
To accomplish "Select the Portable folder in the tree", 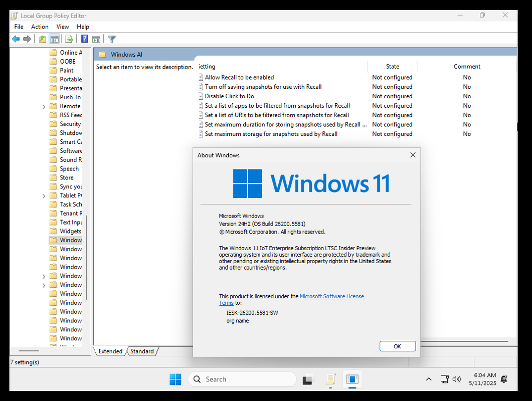I will coord(71,79).
